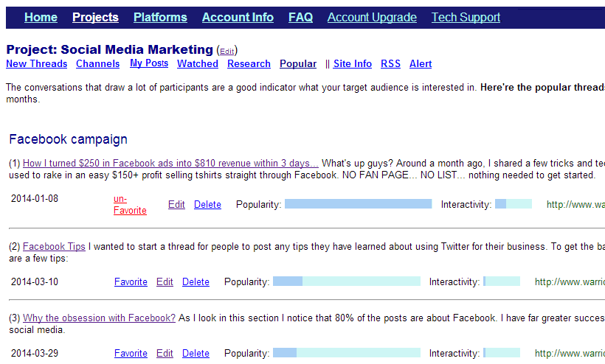Delete the Facebook Tips thread
This screenshot has height=364, width=605.
(196, 282)
